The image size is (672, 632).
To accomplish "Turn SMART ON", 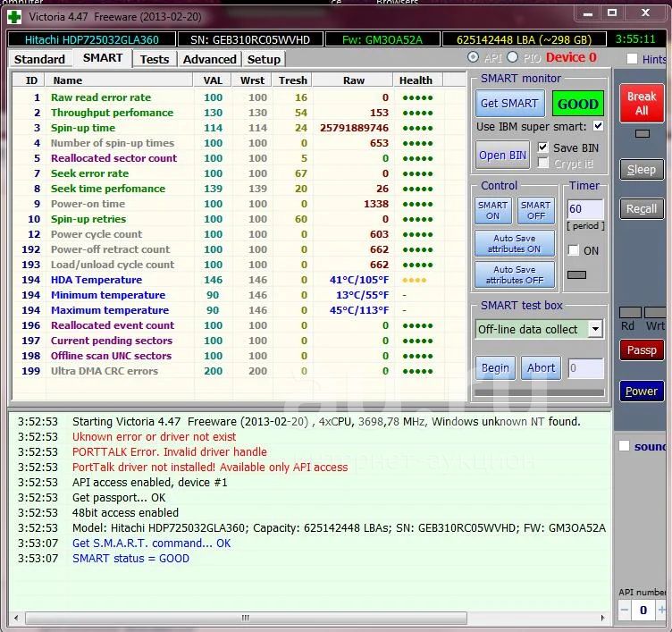I will [x=493, y=211].
